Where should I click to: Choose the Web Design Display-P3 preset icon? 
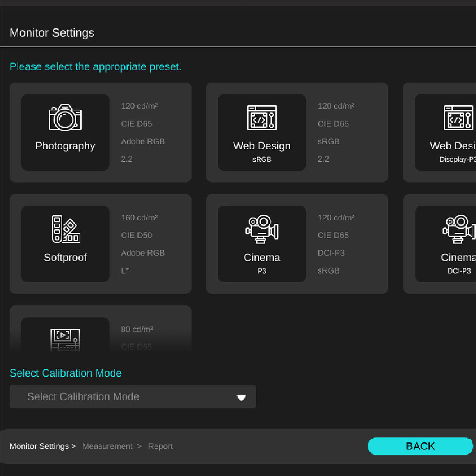pyautogui.click(x=458, y=117)
